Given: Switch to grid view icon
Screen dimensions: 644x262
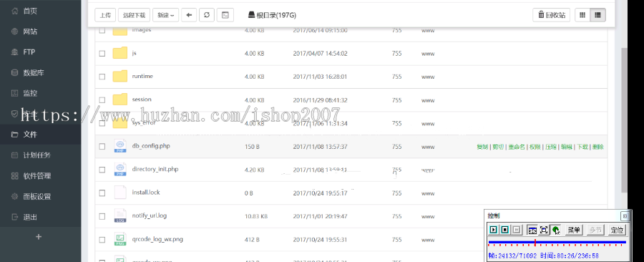Looking at the screenshot, I should (x=582, y=15).
